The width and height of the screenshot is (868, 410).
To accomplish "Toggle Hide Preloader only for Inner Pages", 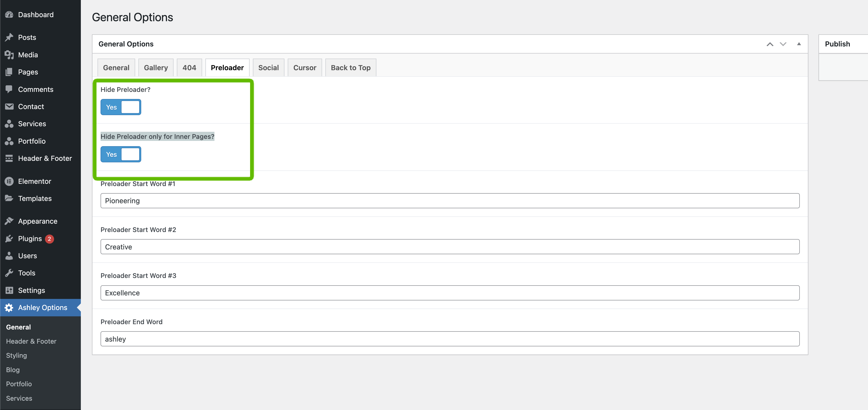I will [121, 154].
